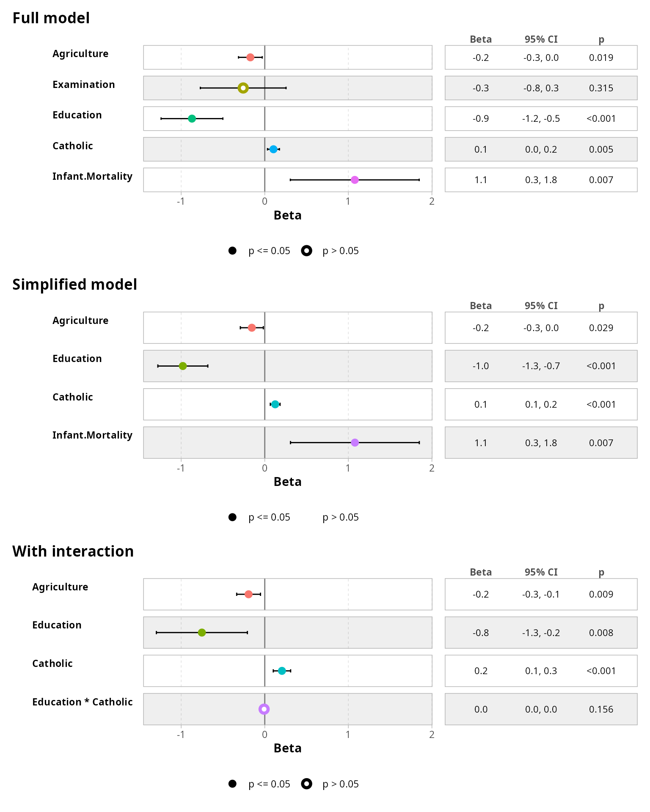The image size is (650, 812).
Task: Click the pink Infant.Mortality point in Full model
Action: click(355, 180)
